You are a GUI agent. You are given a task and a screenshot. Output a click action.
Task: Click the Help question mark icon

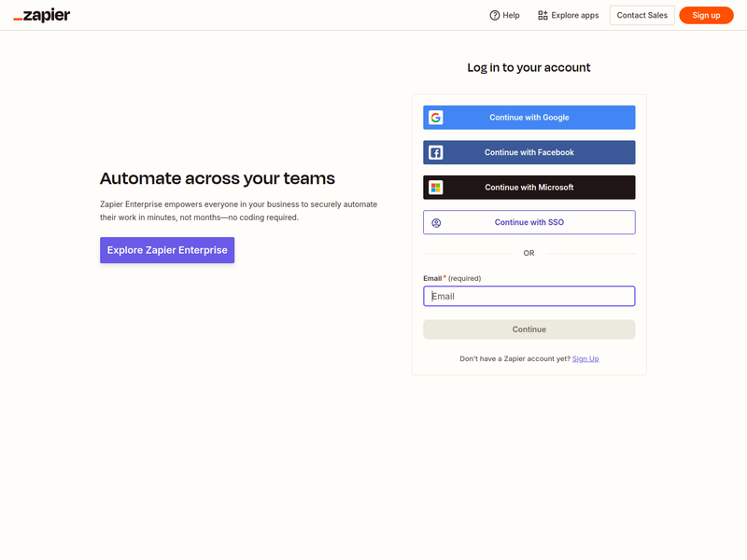495,15
